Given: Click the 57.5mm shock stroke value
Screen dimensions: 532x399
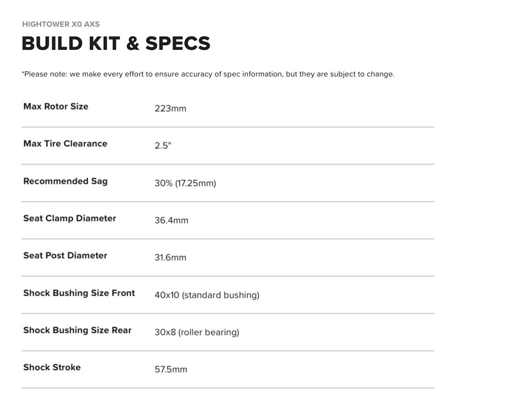Looking at the screenshot, I should pyautogui.click(x=170, y=369).
